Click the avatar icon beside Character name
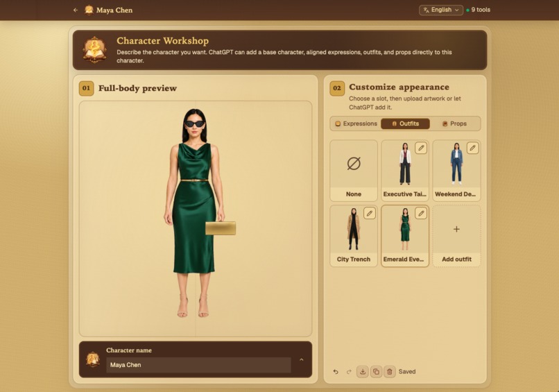Screen dimensions: 559x392 93,359
